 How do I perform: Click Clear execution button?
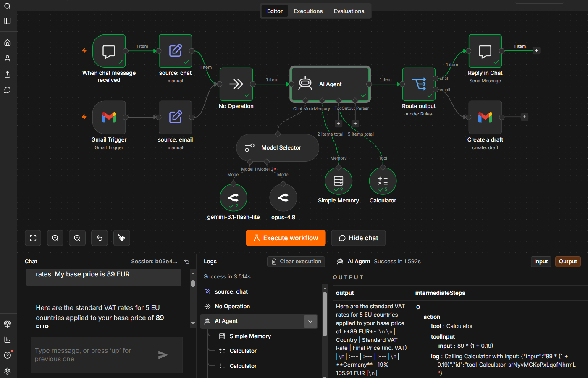point(296,261)
